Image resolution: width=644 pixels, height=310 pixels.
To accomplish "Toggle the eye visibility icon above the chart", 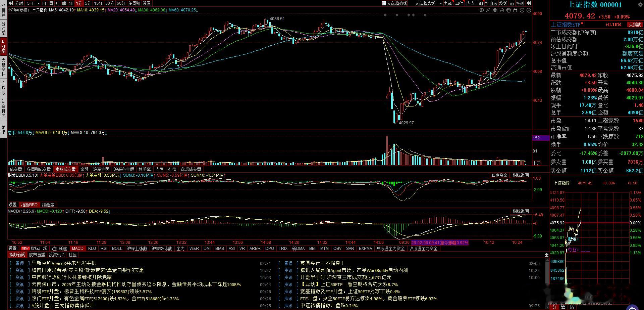I will (495, 10).
